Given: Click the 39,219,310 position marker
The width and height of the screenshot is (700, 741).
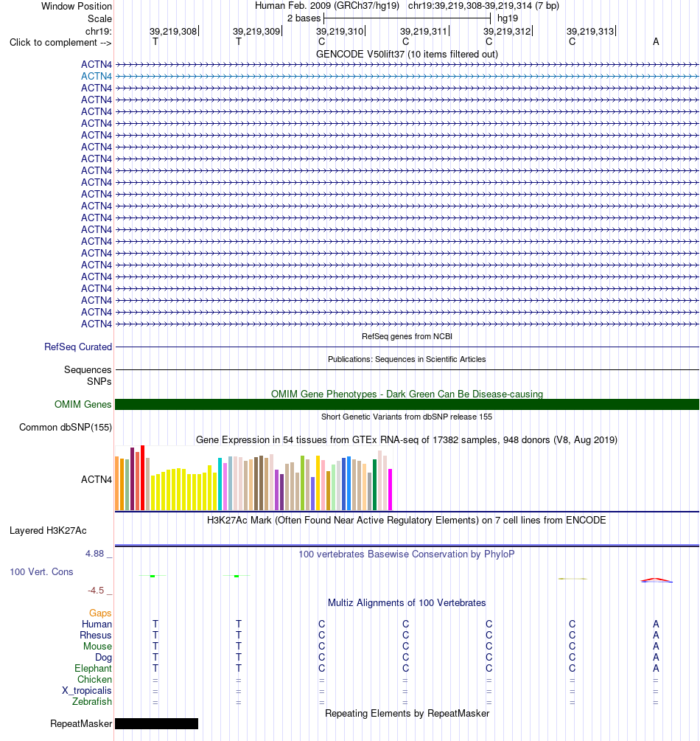Looking at the screenshot, I should (340, 31).
